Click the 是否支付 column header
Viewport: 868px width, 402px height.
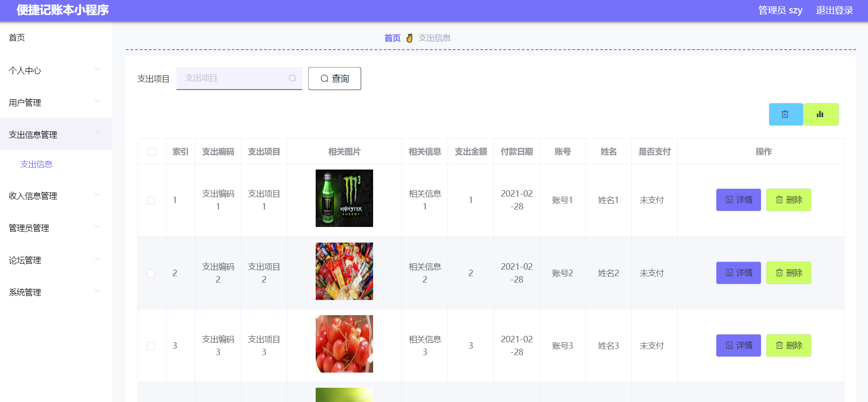[x=655, y=152]
